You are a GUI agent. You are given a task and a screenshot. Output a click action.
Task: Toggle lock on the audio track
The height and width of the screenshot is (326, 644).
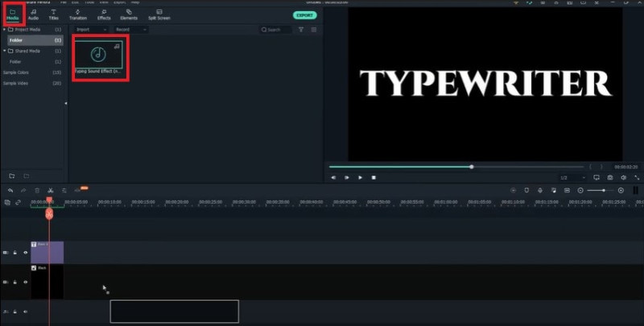coord(15,312)
